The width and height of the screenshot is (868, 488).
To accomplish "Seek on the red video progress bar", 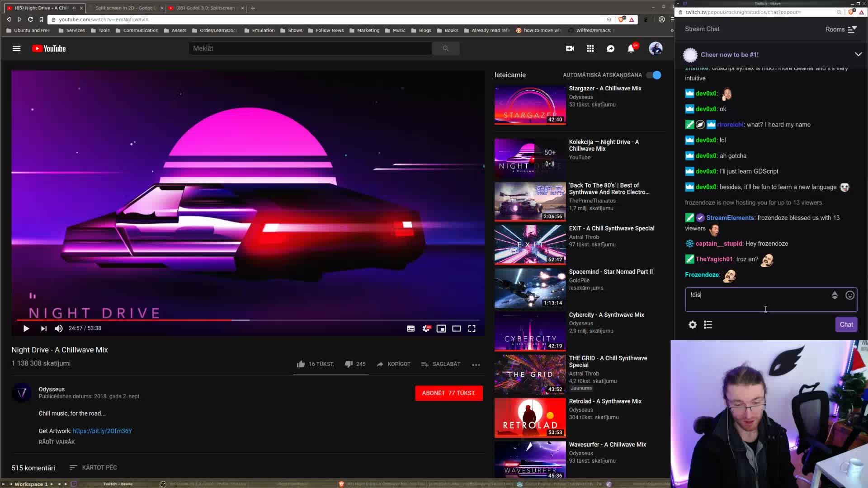I will (x=248, y=320).
